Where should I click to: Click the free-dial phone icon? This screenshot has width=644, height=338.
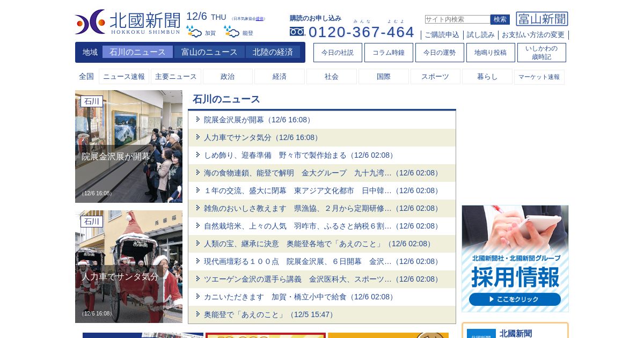[297, 32]
